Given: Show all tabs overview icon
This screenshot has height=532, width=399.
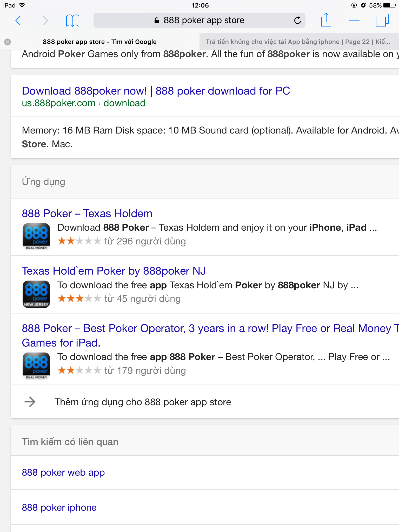Looking at the screenshot, I should coord(382,20).
